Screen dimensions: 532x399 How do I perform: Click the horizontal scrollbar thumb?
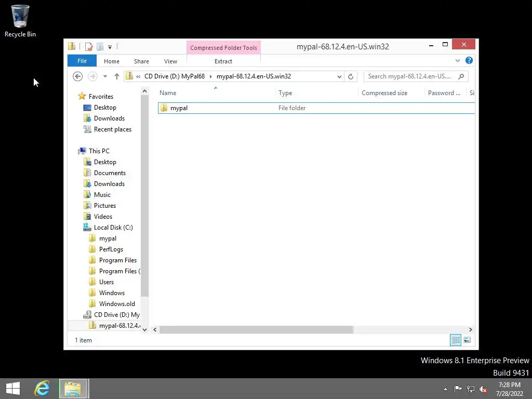(x=256, y=329)
